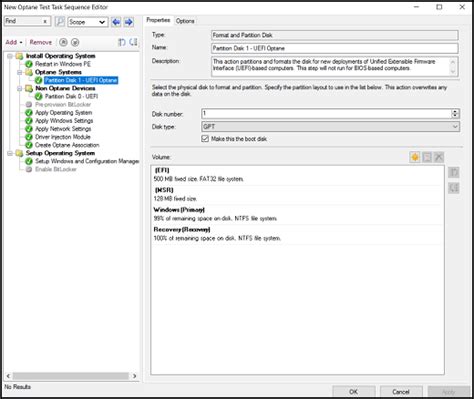This screenshot has width=474, height=399.
Task: Select the Apply Network Settings step
Action: click(x=63, y=129)
